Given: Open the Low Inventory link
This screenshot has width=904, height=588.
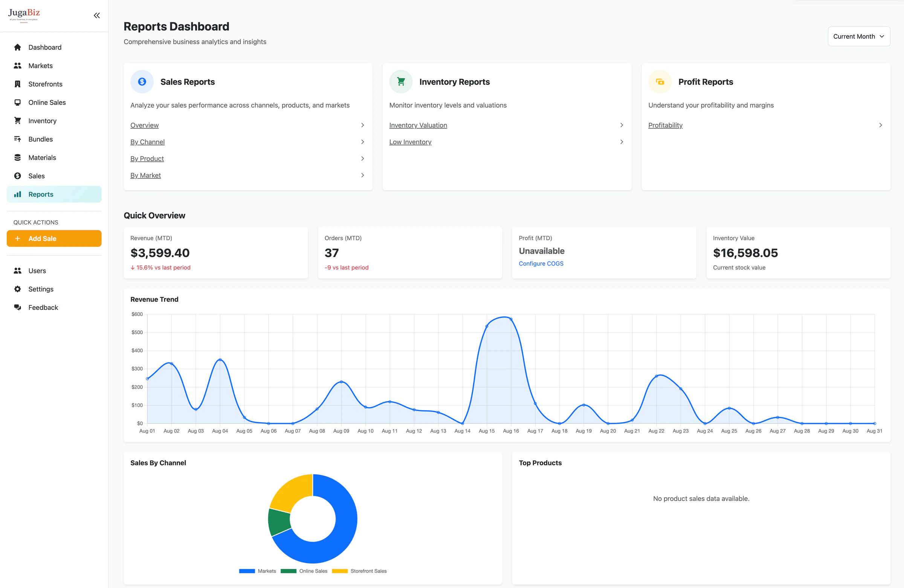Looking at the screenshot, I should (410, 142).
